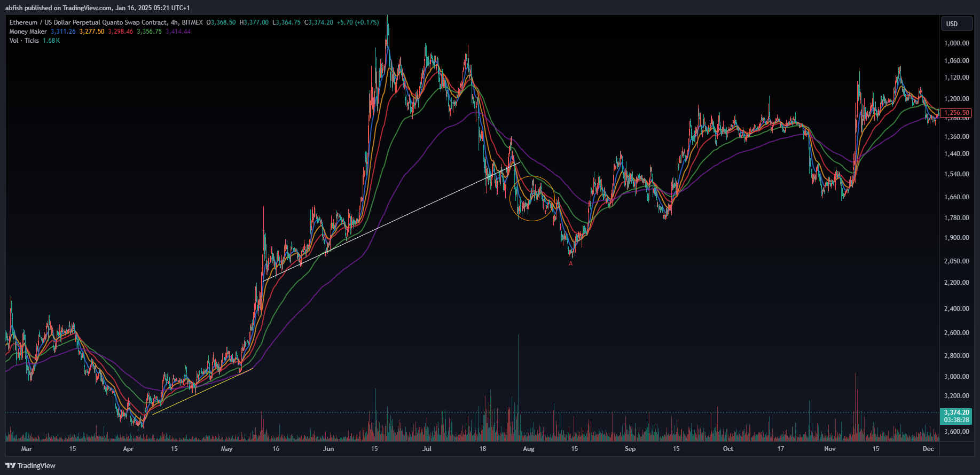Select the yellow trendline drawing near April

pos(203,391)
